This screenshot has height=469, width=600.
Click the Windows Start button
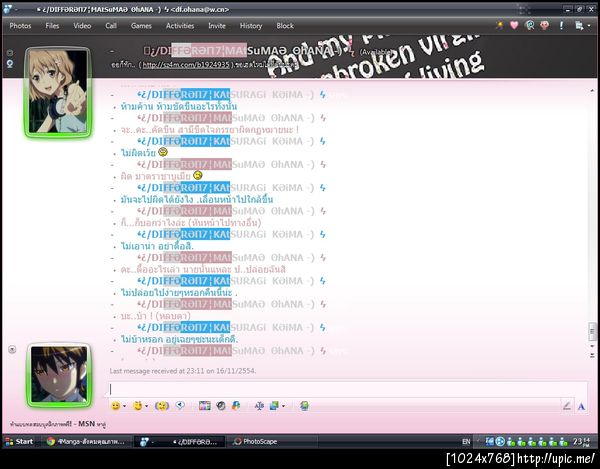pos(19,441)
